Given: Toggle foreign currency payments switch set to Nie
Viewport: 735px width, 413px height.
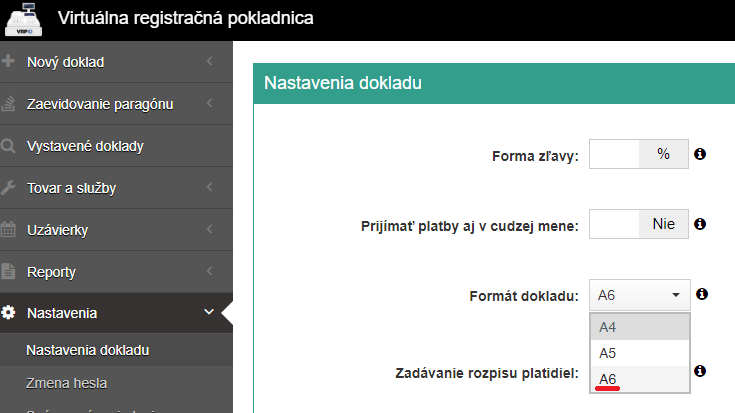Looking at the screenshot, I should pyautogui.click(x=639, y=224).
